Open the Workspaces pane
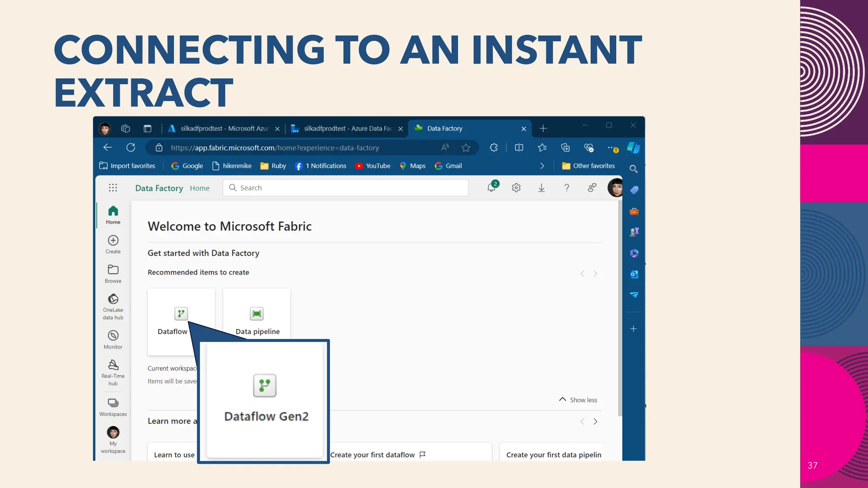This screenshot has width=868, height=488. tap(113, 407)
